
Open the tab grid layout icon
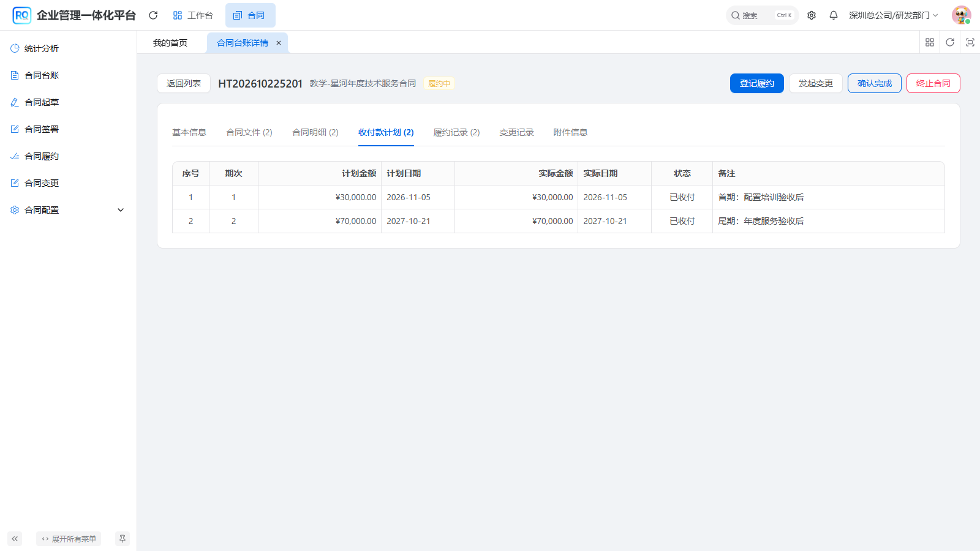click(x=930, y=42)
